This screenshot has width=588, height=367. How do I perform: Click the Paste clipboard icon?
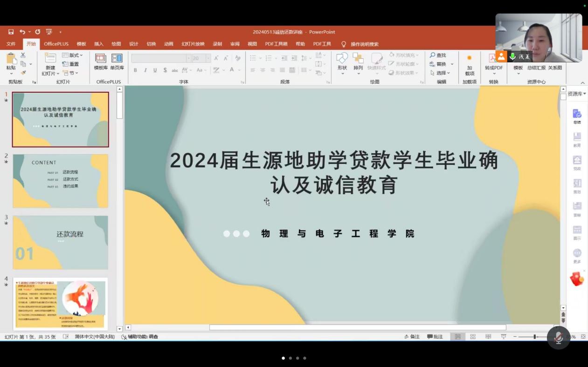11,60
